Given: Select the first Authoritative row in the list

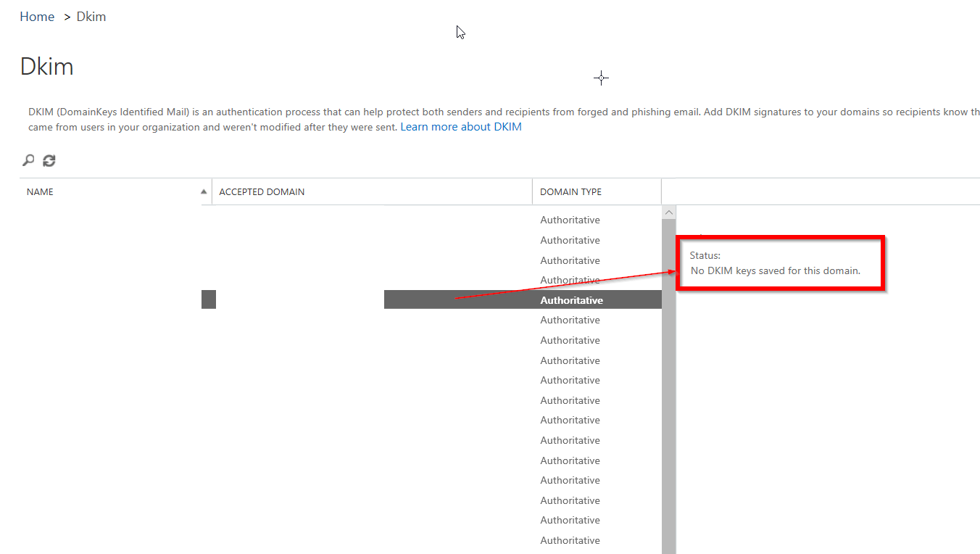Looking at the screenshot, I should point(570,220).
